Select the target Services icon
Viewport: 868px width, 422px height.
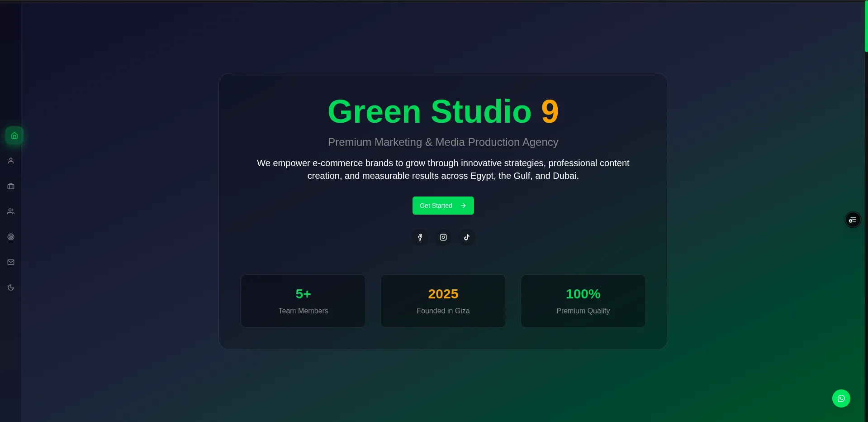coord(11,237)
